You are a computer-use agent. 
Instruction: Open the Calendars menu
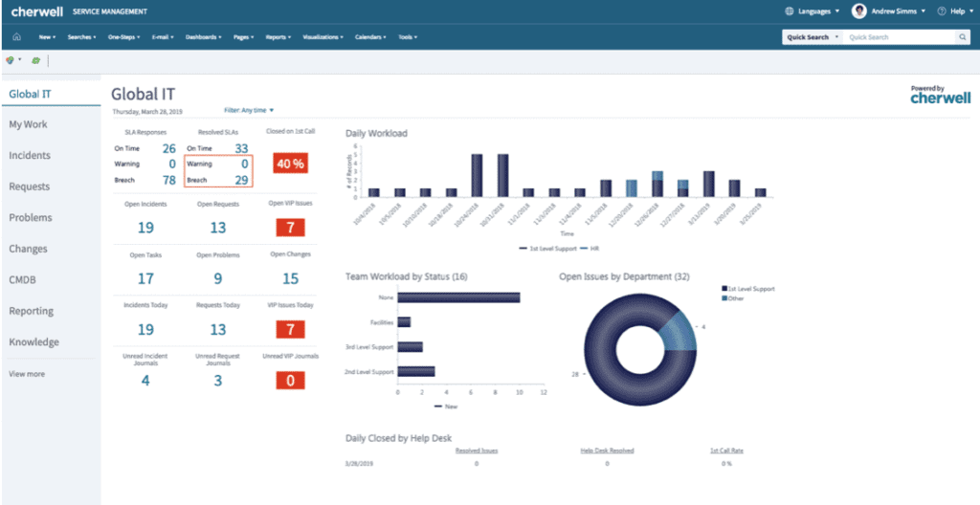[370, 37]
